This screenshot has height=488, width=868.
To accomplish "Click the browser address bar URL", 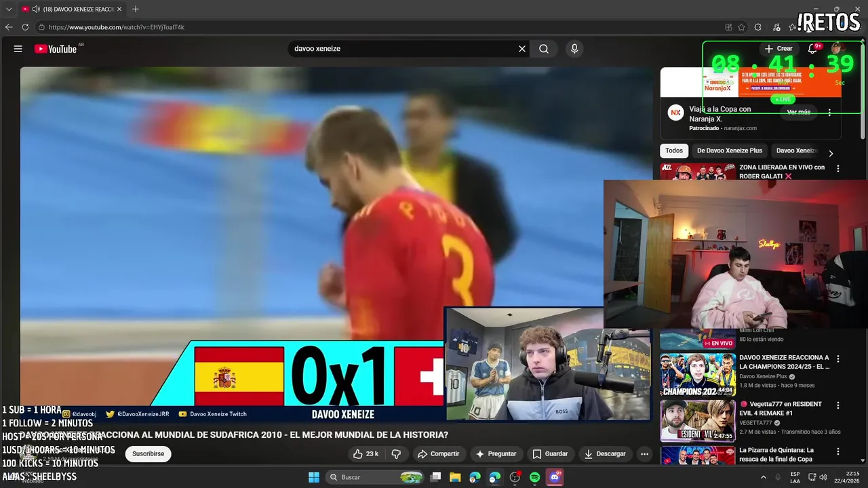I will click(x=117, y=27).
